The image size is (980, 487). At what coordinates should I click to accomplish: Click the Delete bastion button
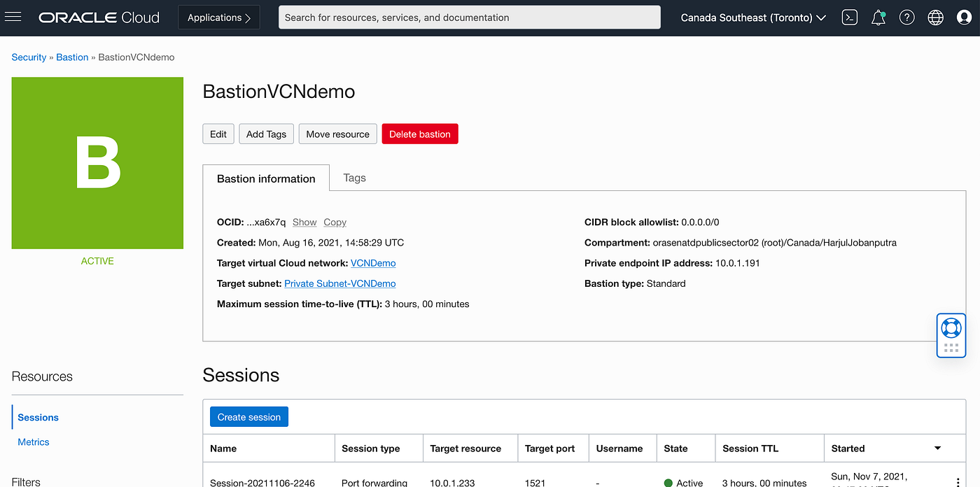pyautogui.click(x=419, y=134)
